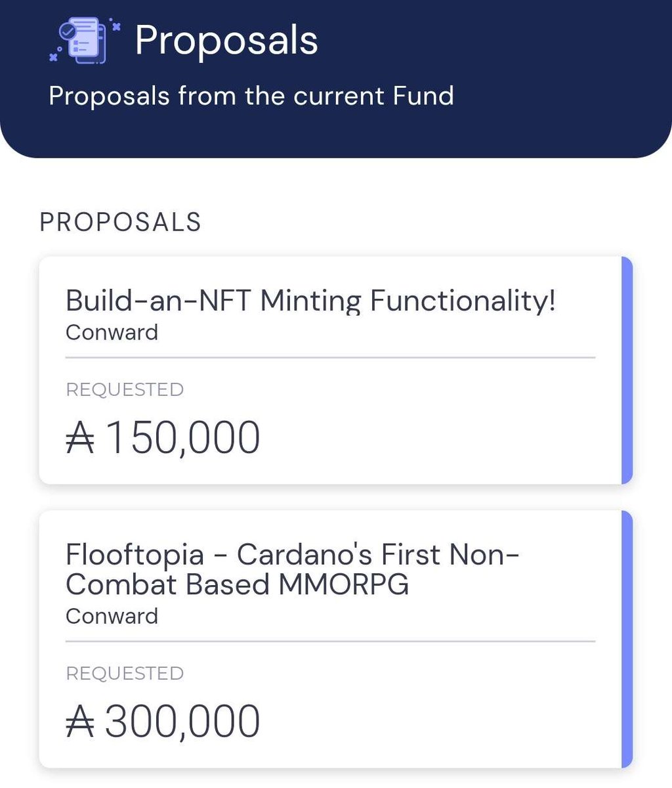Screen dimensions: 672x788
Task: Click the divider line in Flooftopia card
Action: click(x=330, y=641)
